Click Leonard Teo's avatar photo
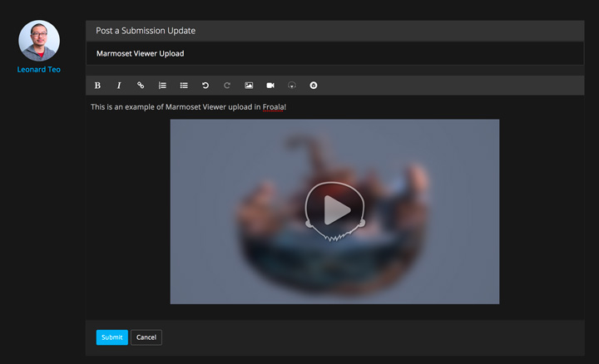 [x=39, y=41]
